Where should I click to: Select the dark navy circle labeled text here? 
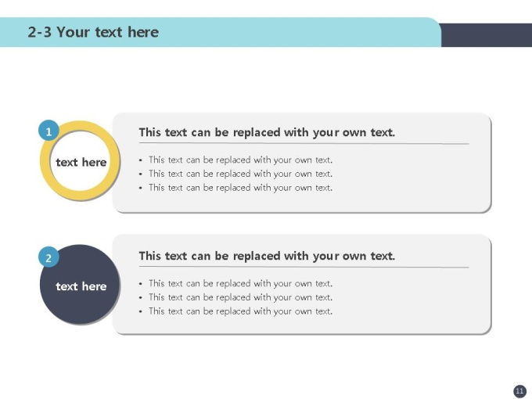80,284
